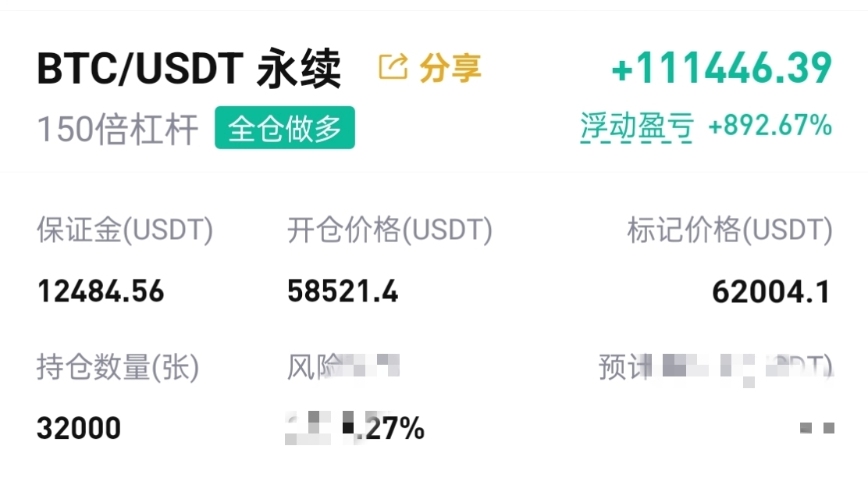Tap the +111446.39 profit amount

722,69
